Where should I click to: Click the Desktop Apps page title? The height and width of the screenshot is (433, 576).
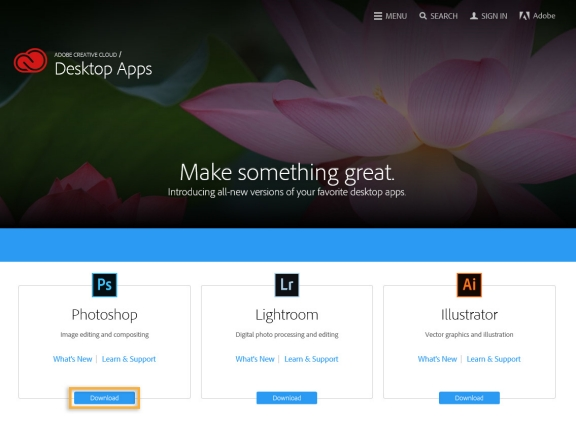tap(103, 69)
